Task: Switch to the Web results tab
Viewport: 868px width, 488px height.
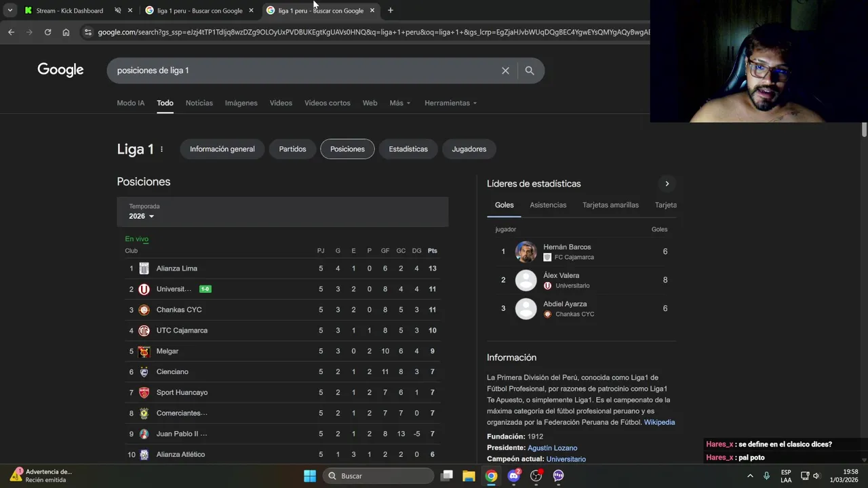Action: click(370, 103)
